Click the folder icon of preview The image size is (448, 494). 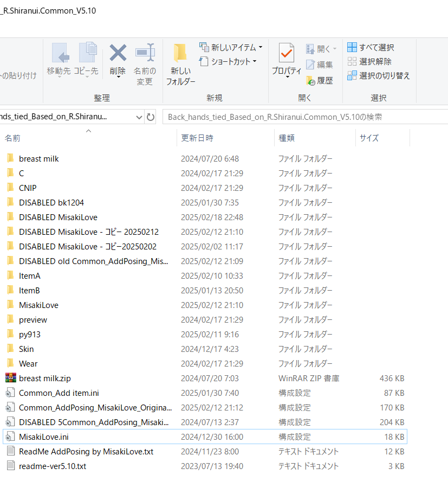point(10,319)
